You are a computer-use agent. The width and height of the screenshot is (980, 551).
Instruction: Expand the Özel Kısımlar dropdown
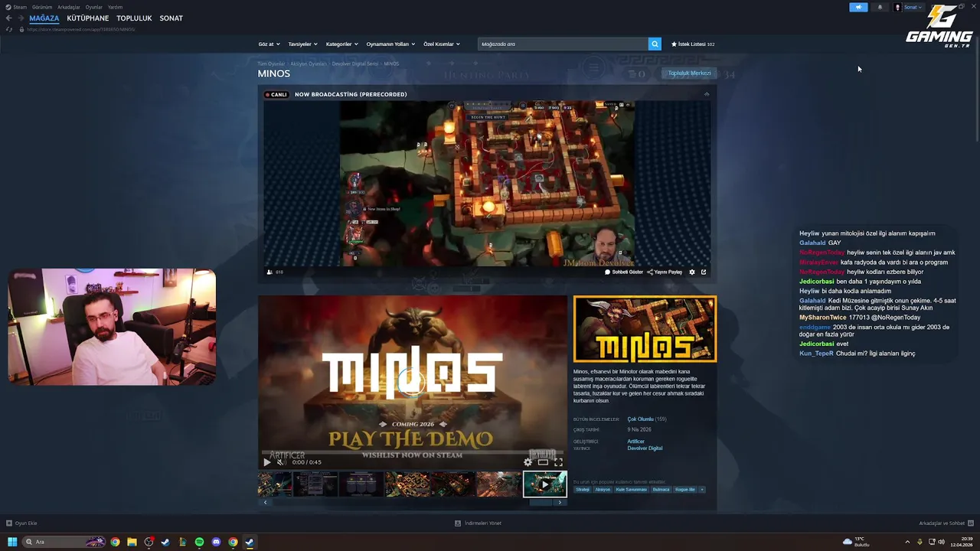(x=442, y=44)
